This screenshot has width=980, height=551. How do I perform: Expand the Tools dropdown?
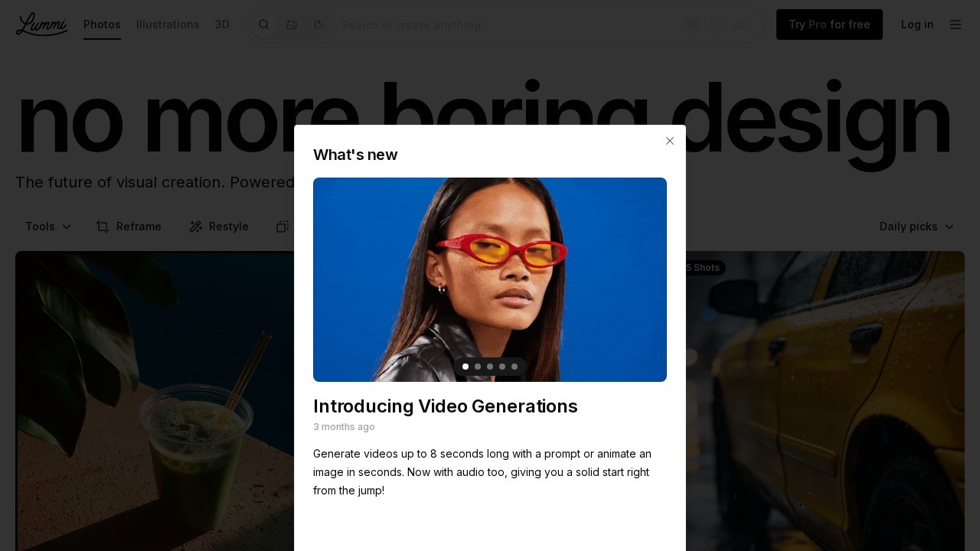tap(48, 227)
